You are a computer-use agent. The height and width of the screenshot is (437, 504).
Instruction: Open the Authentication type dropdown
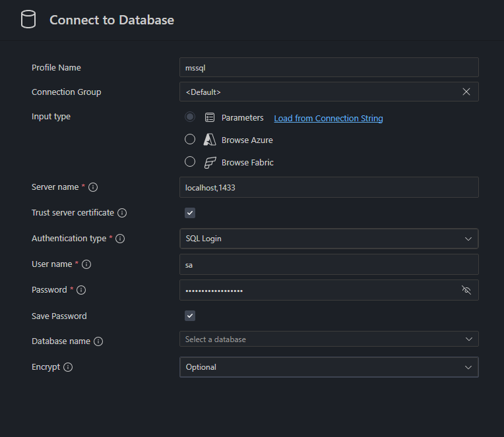(329, 239)
